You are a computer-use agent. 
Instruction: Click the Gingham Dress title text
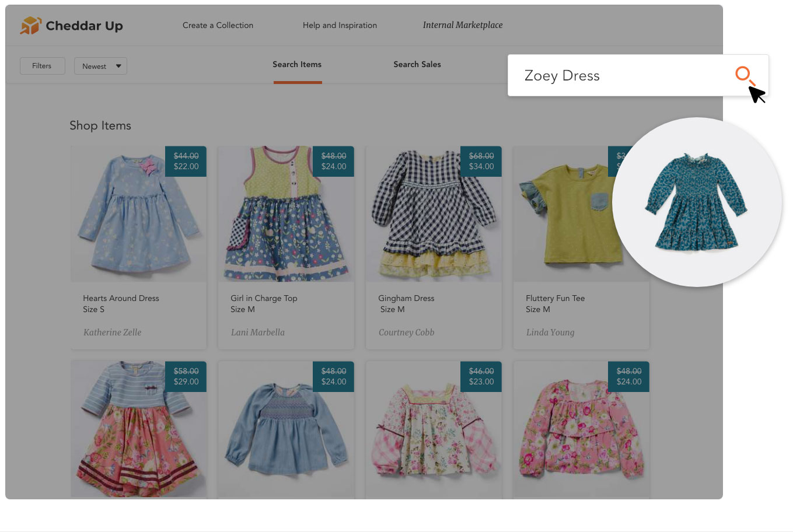406,298
